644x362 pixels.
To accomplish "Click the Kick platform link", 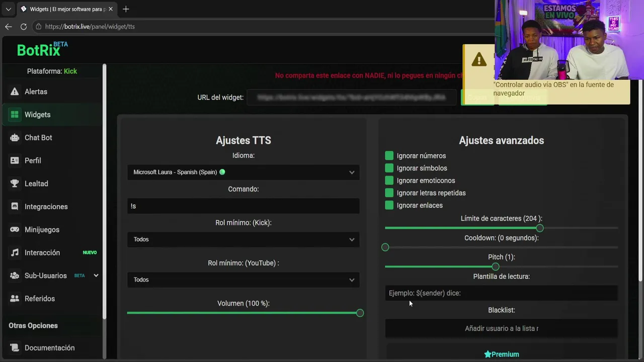I will coord(70,71).
